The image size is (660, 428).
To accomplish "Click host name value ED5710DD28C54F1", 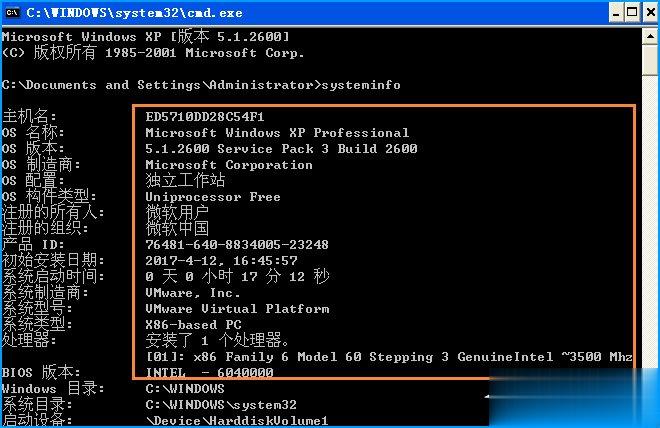I will [x=205, y=117].
